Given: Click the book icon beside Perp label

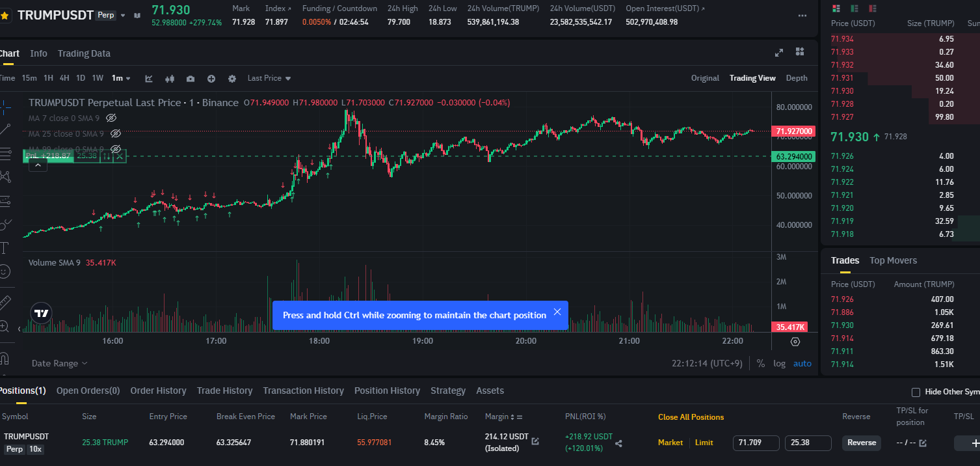Looking at the screenshot, I should tap(137, 16).
